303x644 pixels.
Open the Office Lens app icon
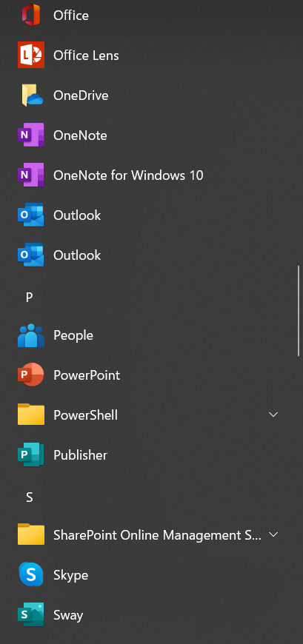click(x=31, y=55)
